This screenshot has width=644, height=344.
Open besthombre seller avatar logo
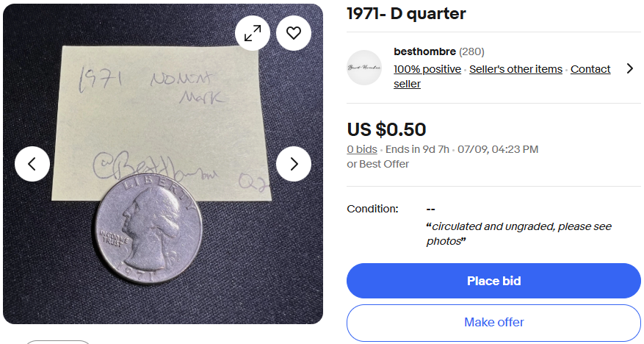coord(364,68)
